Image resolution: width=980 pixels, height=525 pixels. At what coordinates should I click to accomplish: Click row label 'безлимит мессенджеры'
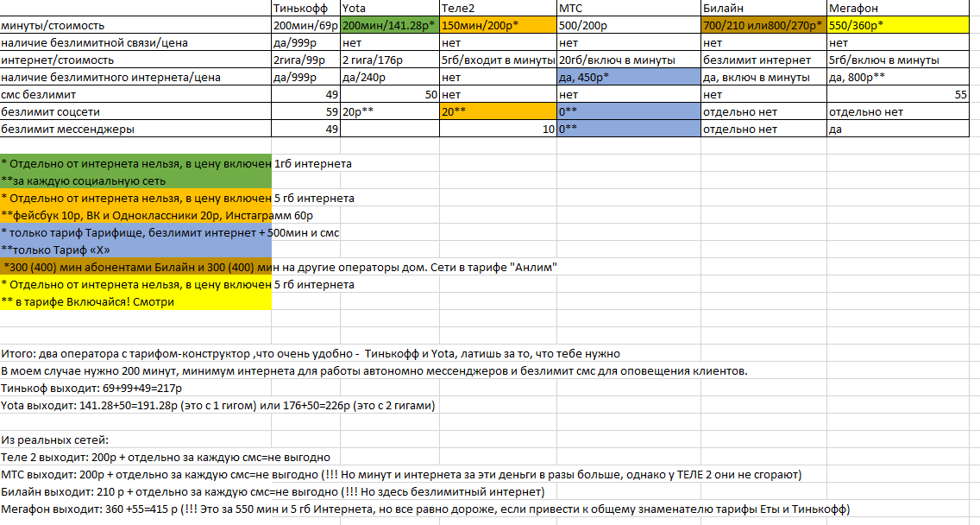pos(135,129)
